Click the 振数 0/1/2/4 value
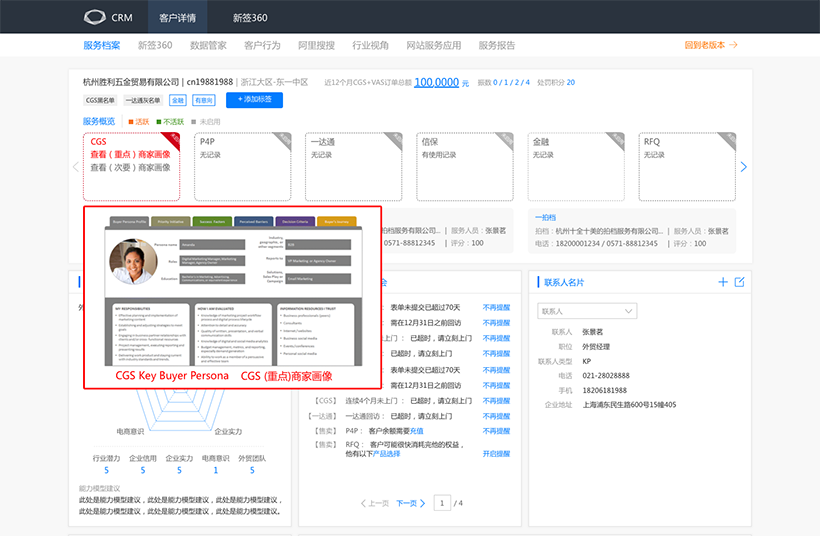 [x=511, y=83]
